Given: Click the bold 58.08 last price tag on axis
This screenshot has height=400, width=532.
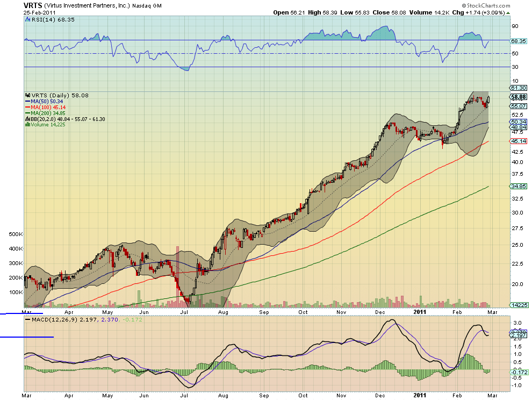Looking at the screenshot, I should pyautogui.click(x=519, y=97).
